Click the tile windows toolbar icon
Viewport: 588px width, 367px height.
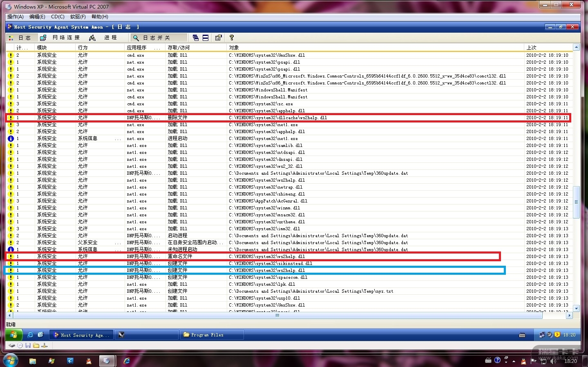(206, 38)
